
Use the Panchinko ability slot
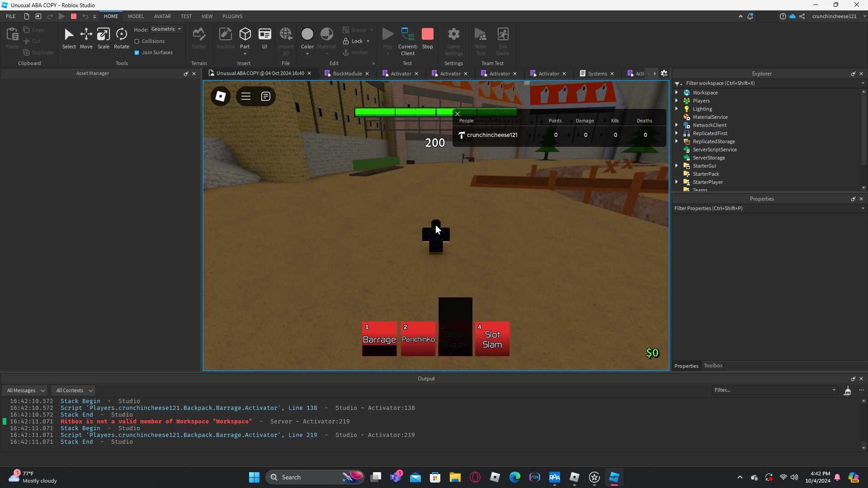point(418,339)
